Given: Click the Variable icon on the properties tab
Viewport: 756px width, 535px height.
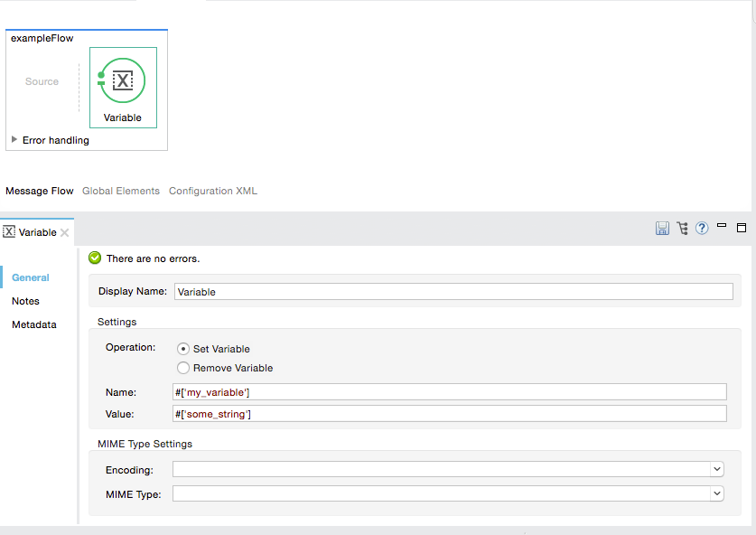Looking at the screenshot, I should tap(7, 232).
